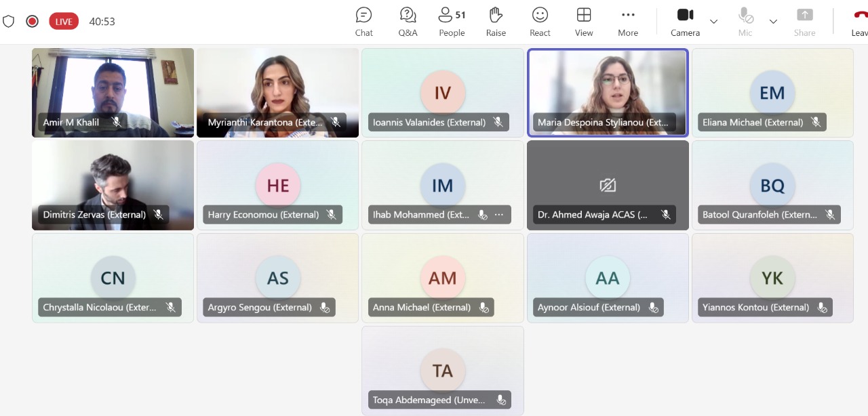868x416 pixels.
Task: Show the People participants list
Action: [452, 22]
